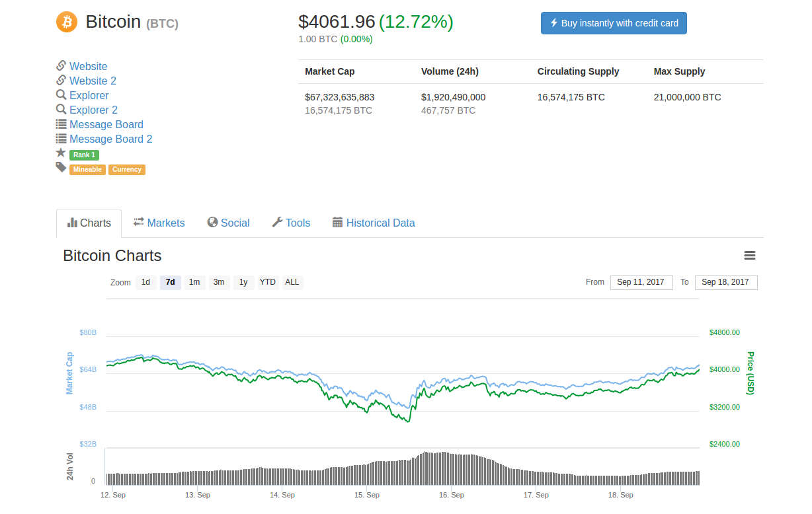Set chart zoom to YTD

tap(268, 282)
